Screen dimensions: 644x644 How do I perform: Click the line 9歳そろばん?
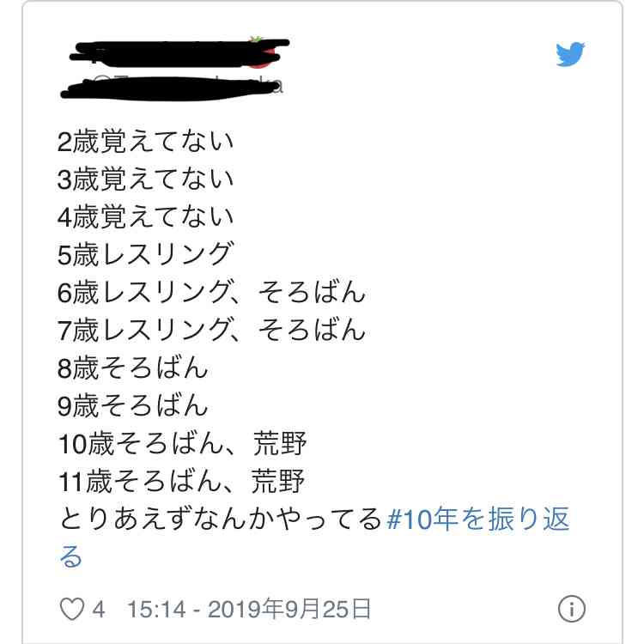(x=132, y=405)
